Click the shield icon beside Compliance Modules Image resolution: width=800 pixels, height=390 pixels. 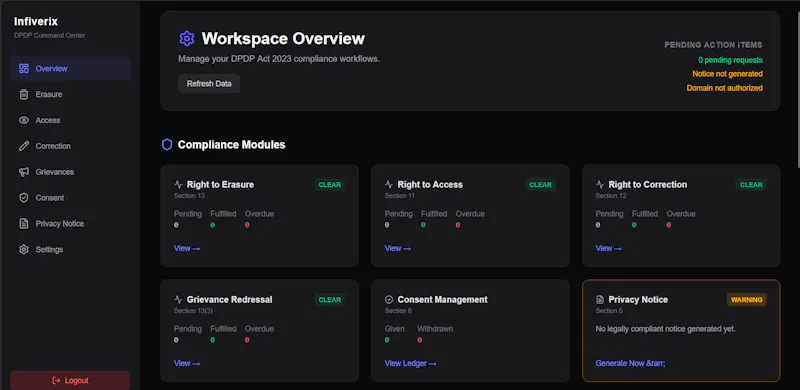[167, 145]
